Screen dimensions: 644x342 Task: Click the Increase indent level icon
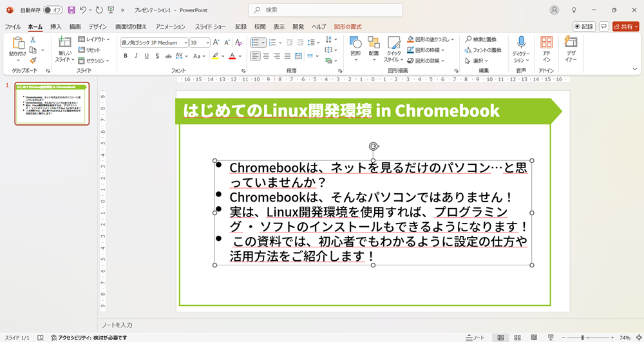300,43
